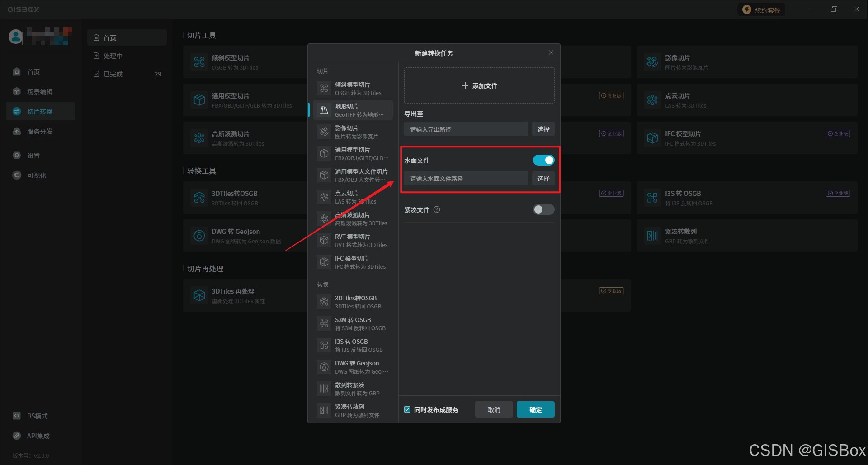Select 点云切片 icon in dialog list
The image size is (868, 465).
tap(324, 197)
